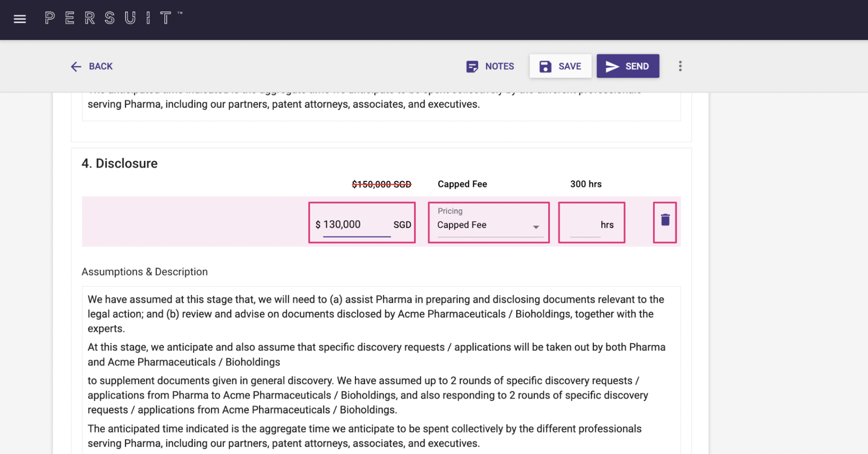Go back using the BACK arrow

[92, 66]
